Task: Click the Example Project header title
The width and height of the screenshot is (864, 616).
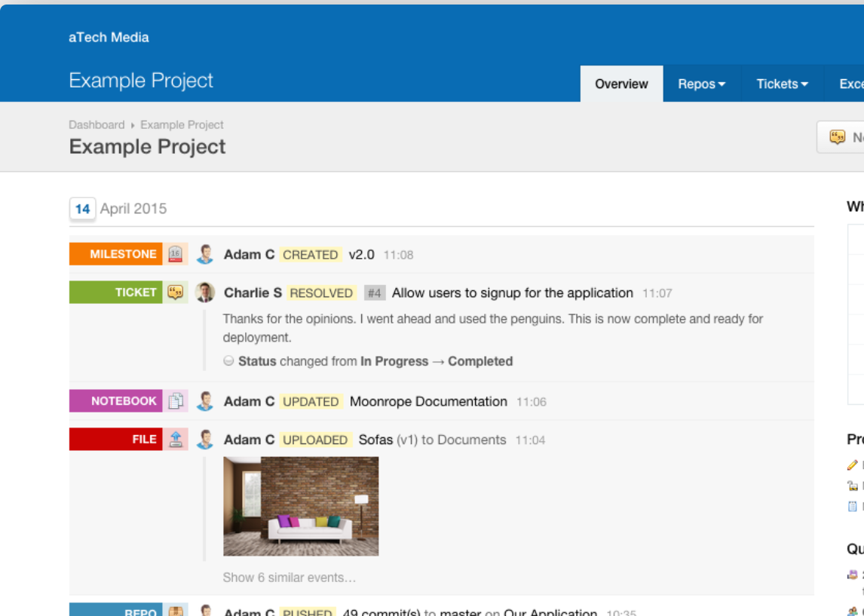Action: click(x=141, y=81)
